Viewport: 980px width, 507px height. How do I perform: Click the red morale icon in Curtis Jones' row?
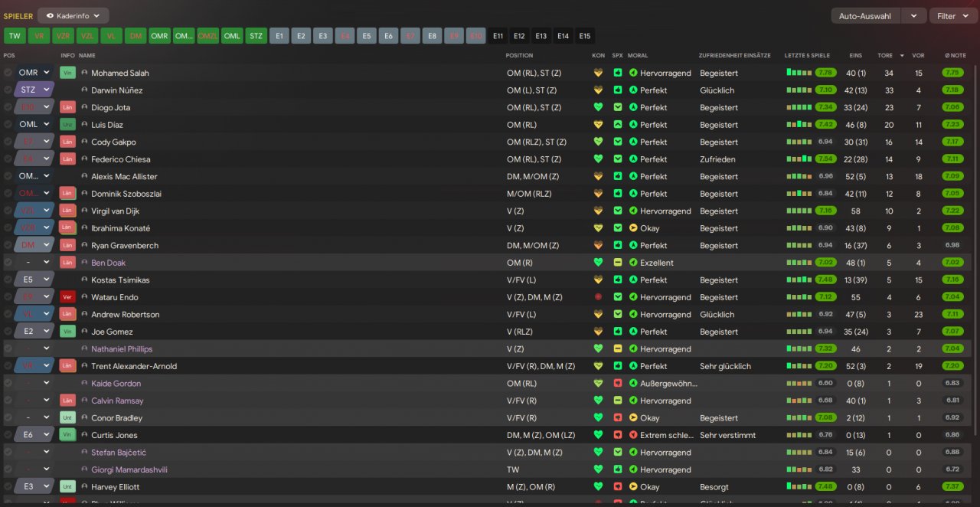tap(633, 435)
